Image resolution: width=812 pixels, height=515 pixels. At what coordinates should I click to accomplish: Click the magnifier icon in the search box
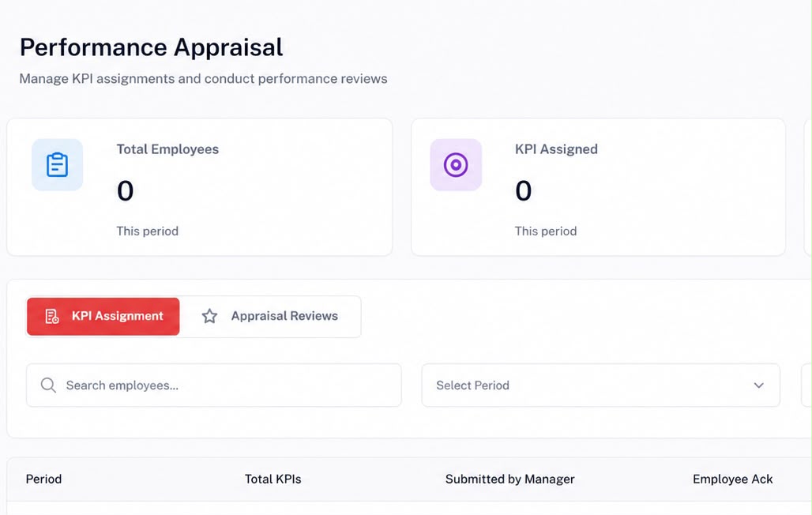[48, 385]
